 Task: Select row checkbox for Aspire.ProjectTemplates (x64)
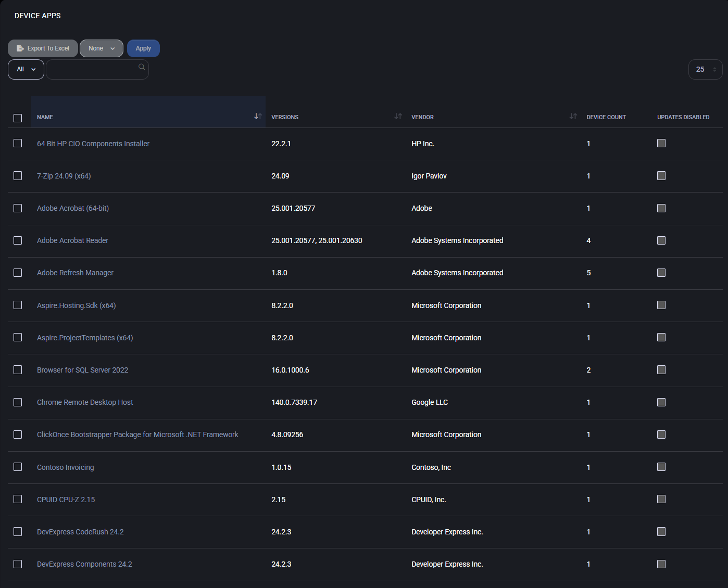(x=18, y=337)
